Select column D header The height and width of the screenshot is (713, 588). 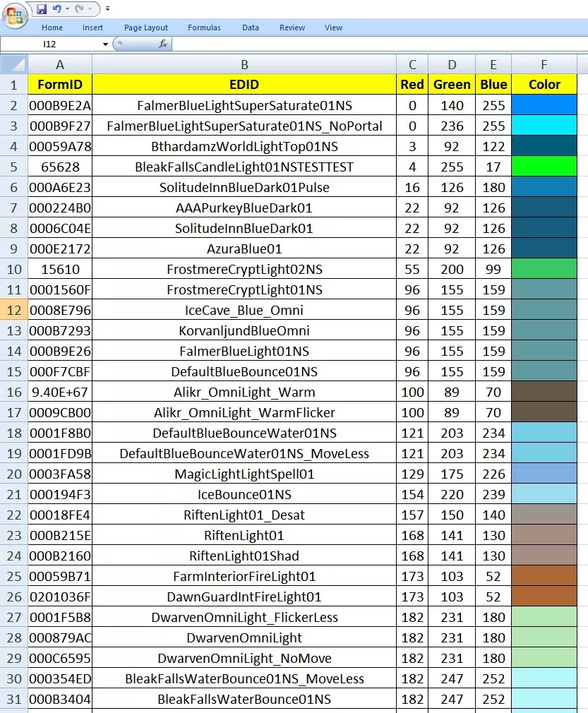tap(452, 64)
